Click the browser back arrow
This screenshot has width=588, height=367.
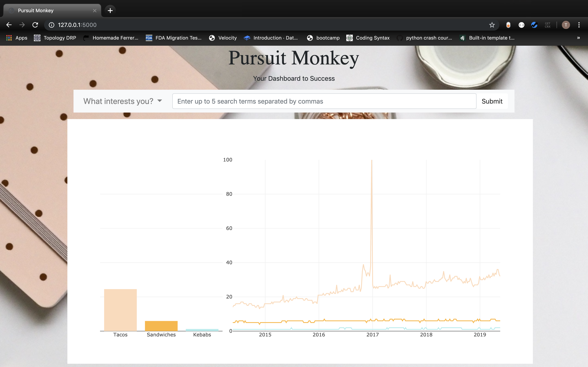tap(9, 25)
